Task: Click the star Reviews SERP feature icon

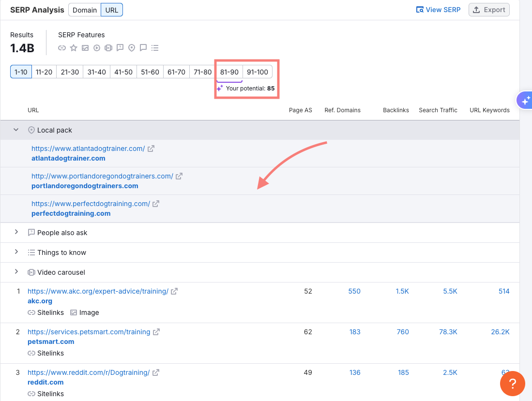Action: (x=74, y=47)
